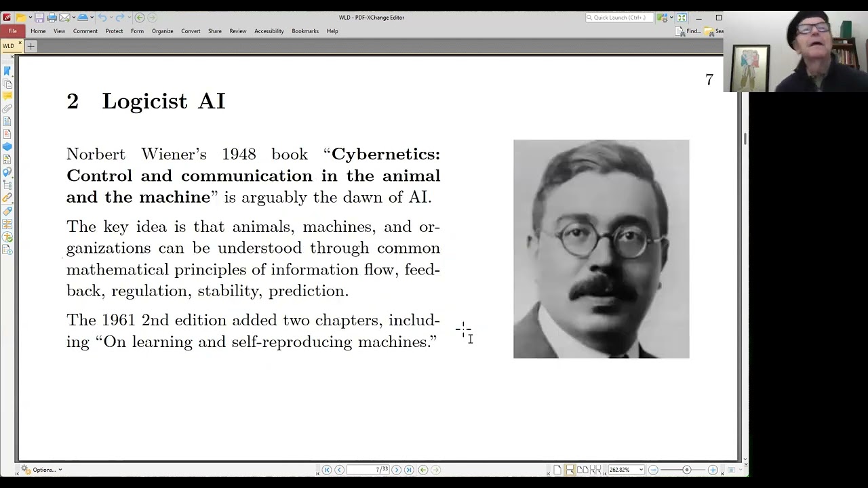Click the Open folder icon
Image resolution: width=868 pixels, height=488 pixels.
20,18
